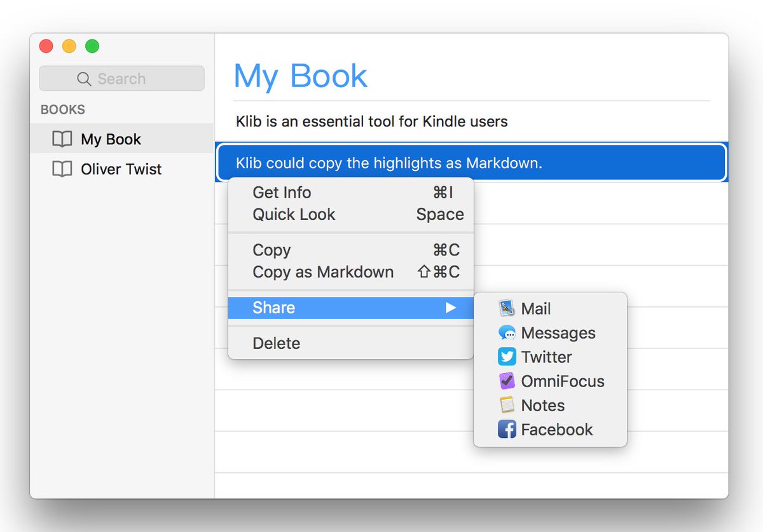Viewport: 763px width, 532px height.
Task: Choose Delete from the context menu
Action: tap(351, 343)
